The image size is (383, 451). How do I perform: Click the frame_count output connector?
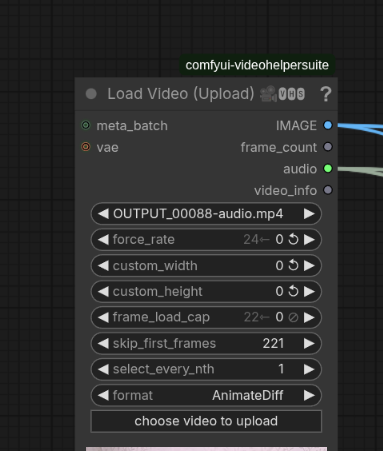pos(328,147)
